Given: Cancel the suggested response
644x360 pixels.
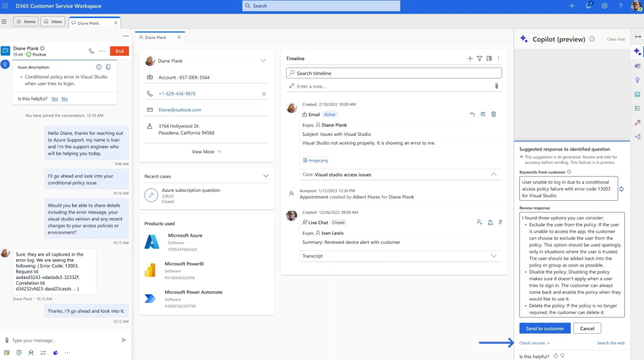Looking at the screenshot, I should 587,328.
